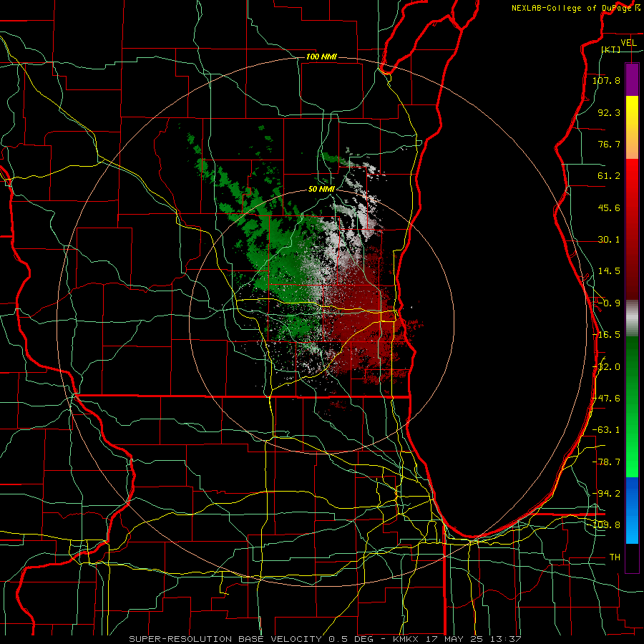This screenshot has width=644, height=644.
Task: Select the -16.5 velocity scale value
Action: [x=606, y=335]
